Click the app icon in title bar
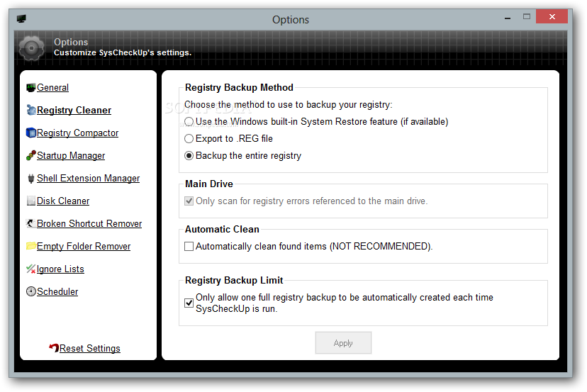This screenshot has width=587, height=392. coord(21,18)
